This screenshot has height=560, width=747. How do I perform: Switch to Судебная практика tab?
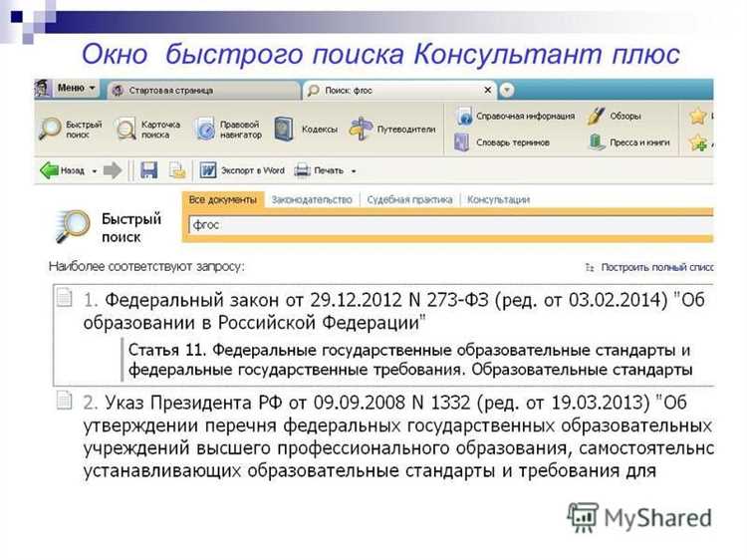409,199
